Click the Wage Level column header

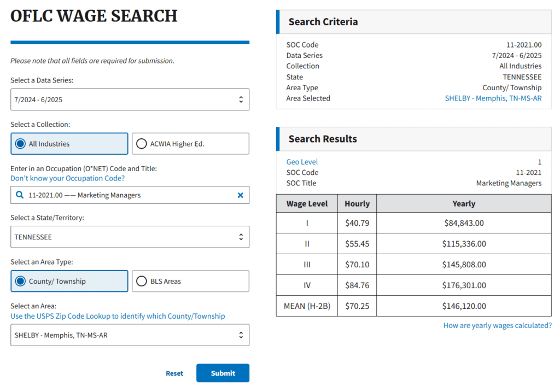tap(307, 203)
